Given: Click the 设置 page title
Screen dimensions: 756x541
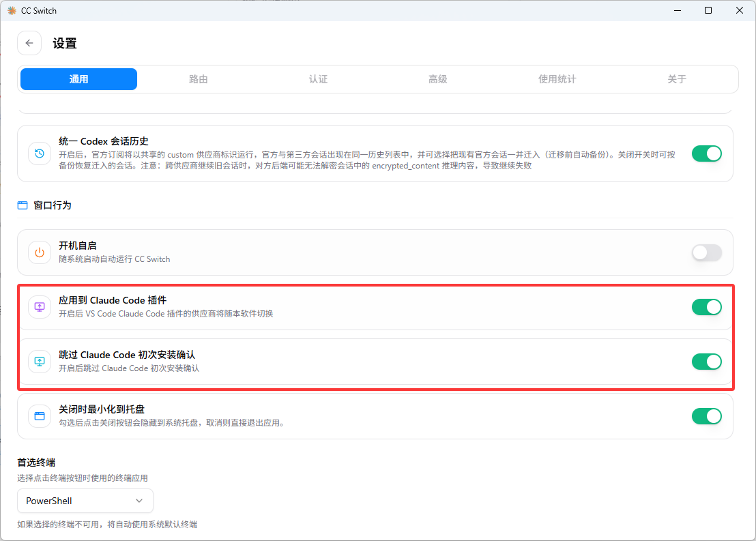Looking at the screenshot, I should click(x=65, y=44).
